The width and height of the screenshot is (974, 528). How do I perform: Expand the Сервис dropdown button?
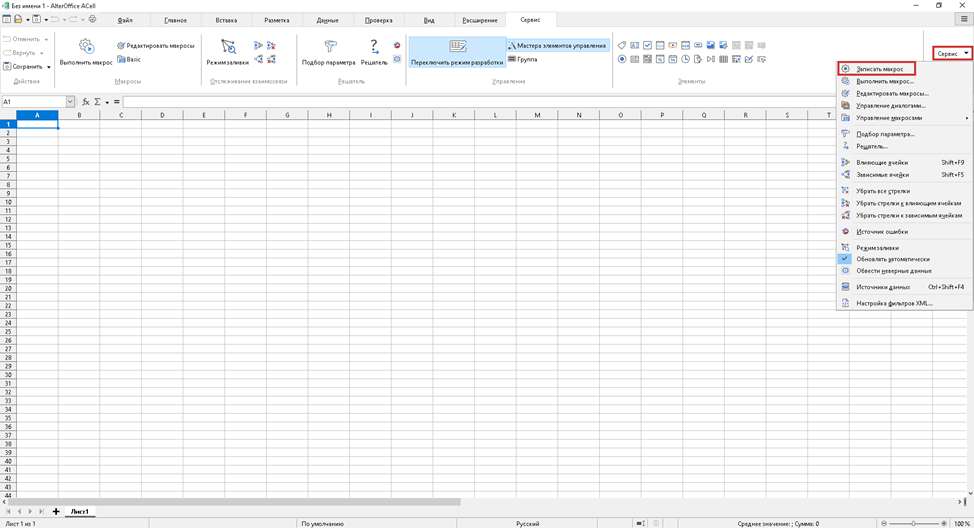click(952, 53)
